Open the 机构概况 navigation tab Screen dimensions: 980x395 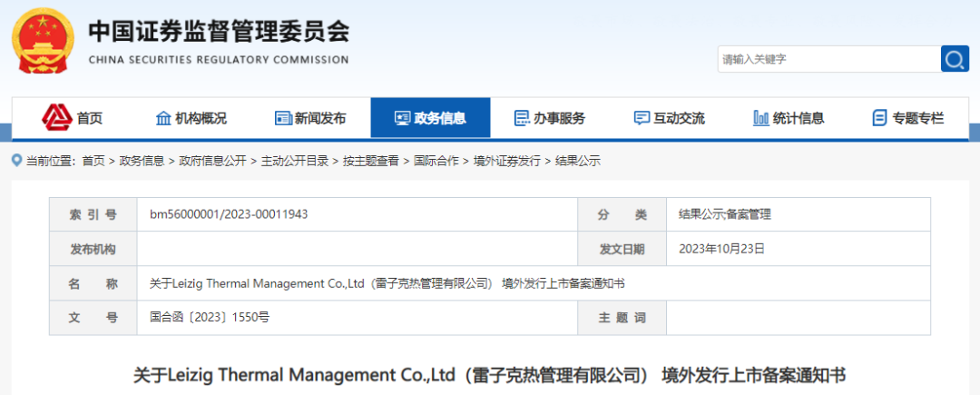[x=191, y=117]
